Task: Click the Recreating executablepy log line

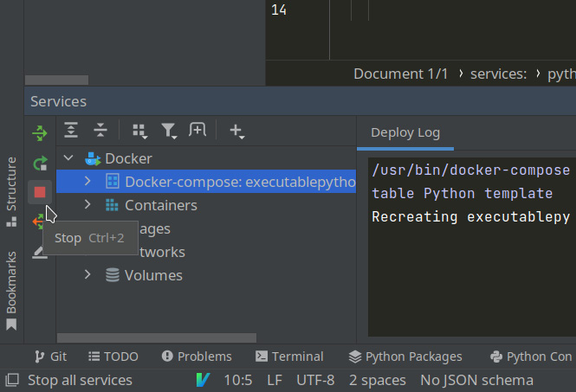Action: click(x=471, y=216)
